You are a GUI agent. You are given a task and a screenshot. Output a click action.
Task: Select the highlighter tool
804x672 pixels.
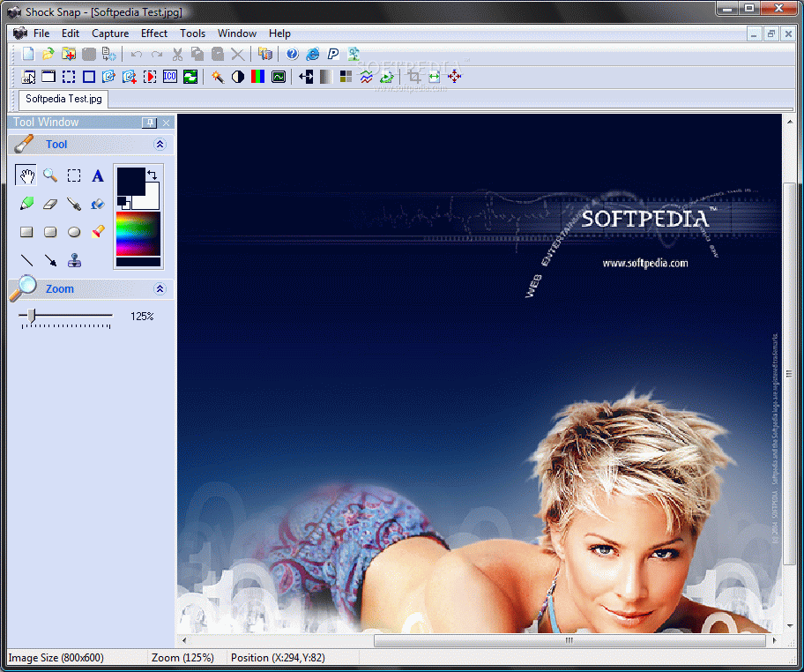point(98,232)
